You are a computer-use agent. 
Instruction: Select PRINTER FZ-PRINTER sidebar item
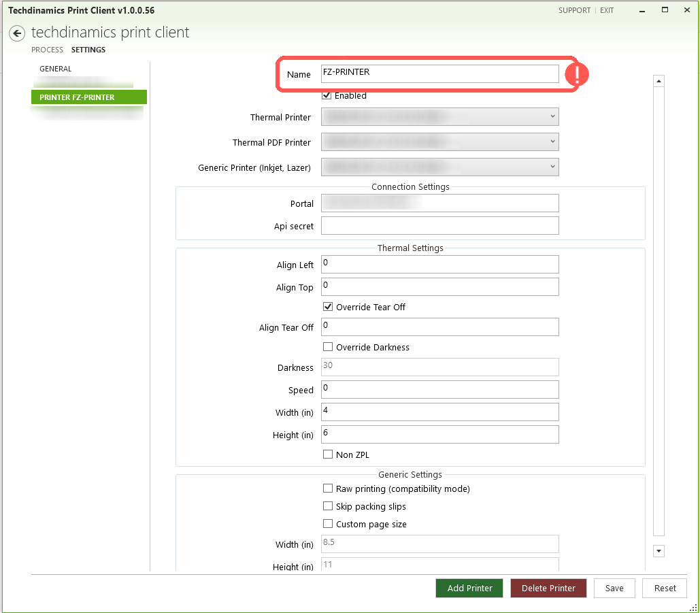[89, 97]
